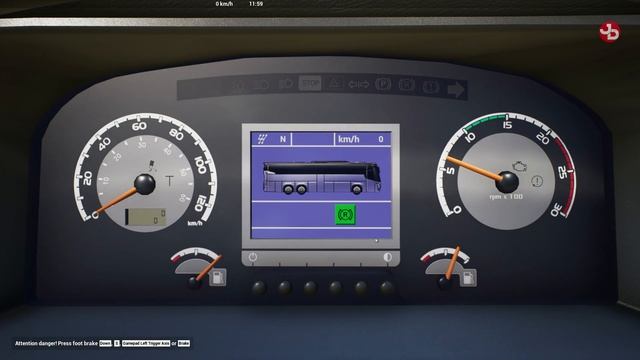Click the Down key hint
Screen dimensions: 640x360
[105, 343]
